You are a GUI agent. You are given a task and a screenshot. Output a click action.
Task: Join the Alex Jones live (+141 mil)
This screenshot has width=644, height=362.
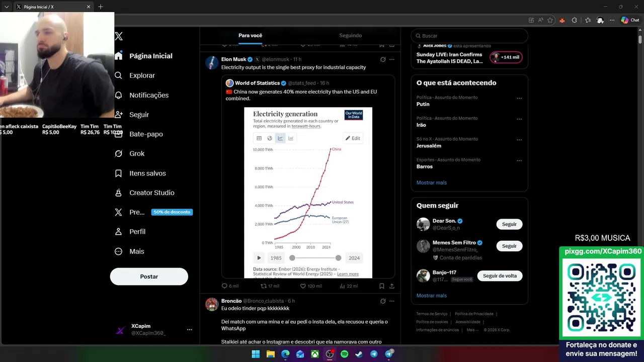(x=506, y=57)
